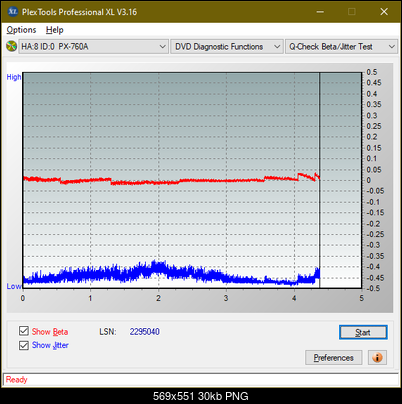Open the Q-Check Beta/Jitter Test dropdown
Image resolution: width=402 pixels, height=404 pixels.
(342, 47)
